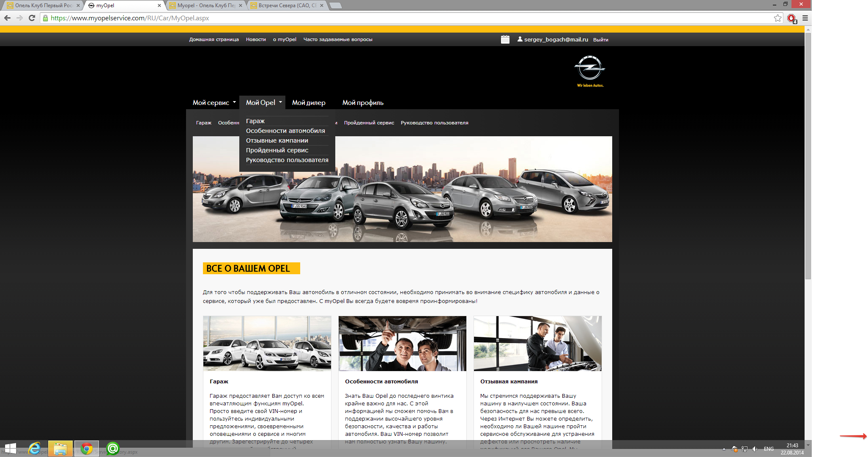
Task: Open 'о myOpel' header link
Action: [x=285, y=39]
